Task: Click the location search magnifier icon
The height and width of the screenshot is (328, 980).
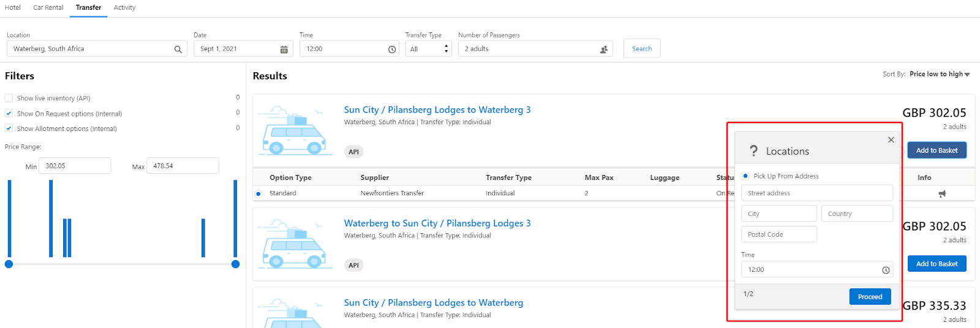Action: click(x=178, y=50)
